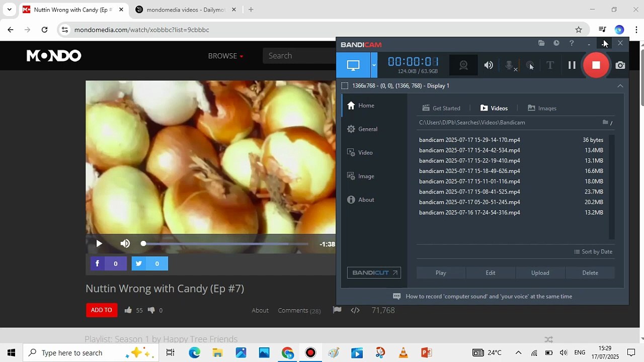Click the Mondo site Search field

click(x=299, y=56)
